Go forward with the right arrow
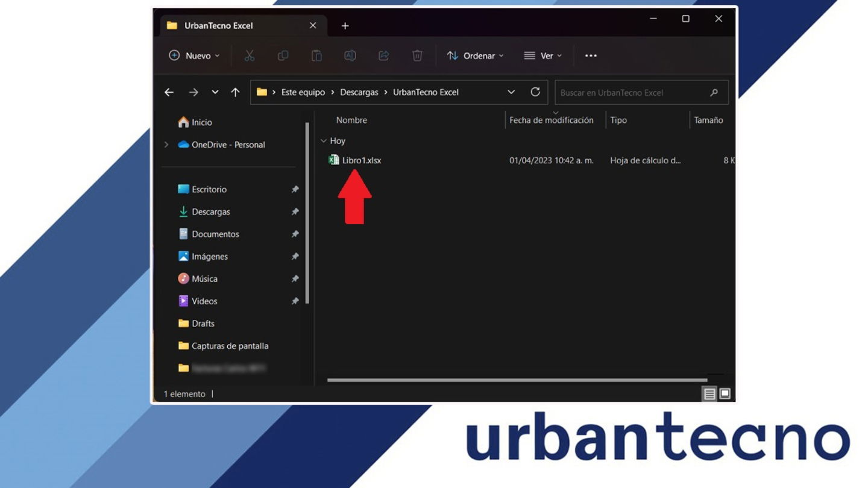Image resolution: width=868 pixels, height=488 pixels. tap(193, 92)
